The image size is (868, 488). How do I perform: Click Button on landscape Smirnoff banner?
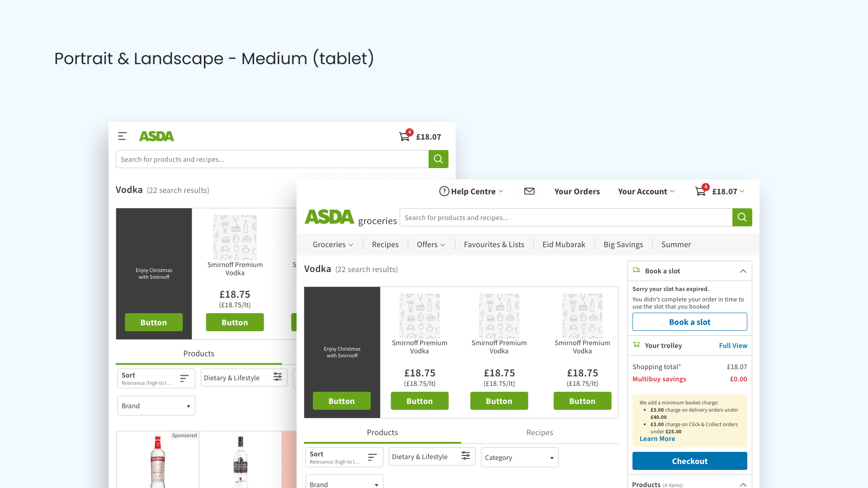point(342,401)
